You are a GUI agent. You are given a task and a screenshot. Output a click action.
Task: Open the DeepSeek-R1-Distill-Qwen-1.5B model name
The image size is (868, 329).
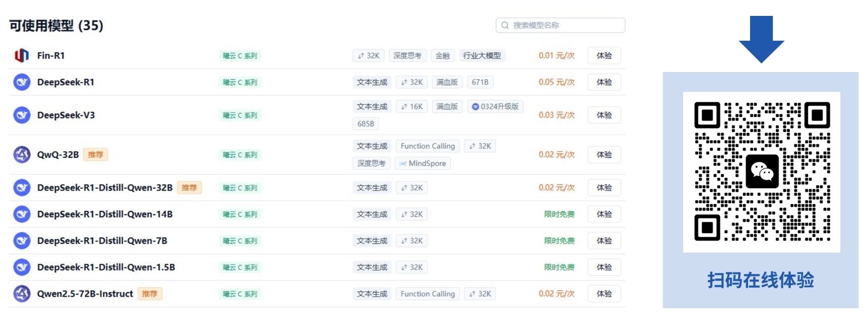(106, 267)
